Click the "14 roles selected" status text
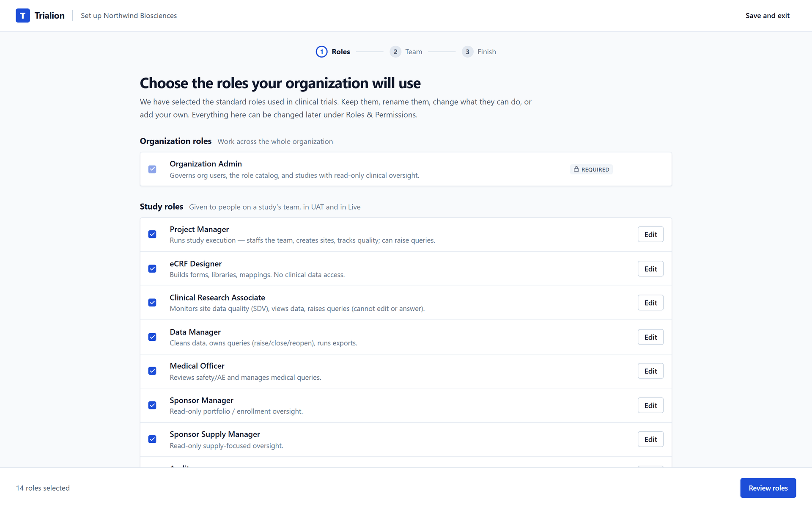This screenshot has height=508, width=812. click(x=43, y=488)
